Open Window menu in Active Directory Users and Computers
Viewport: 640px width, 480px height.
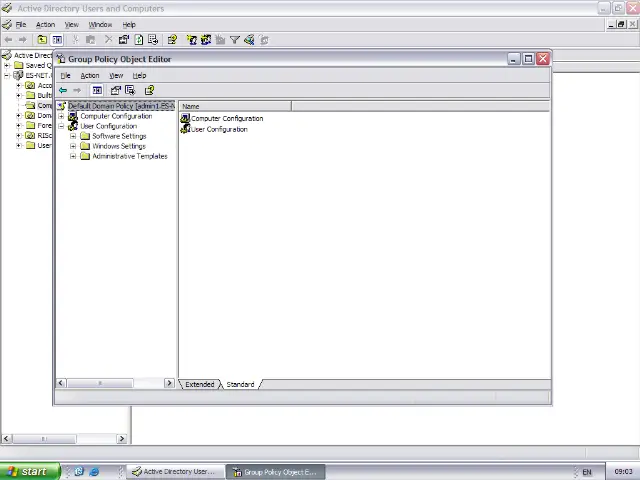pyautogui.click(x=100, y=25)
